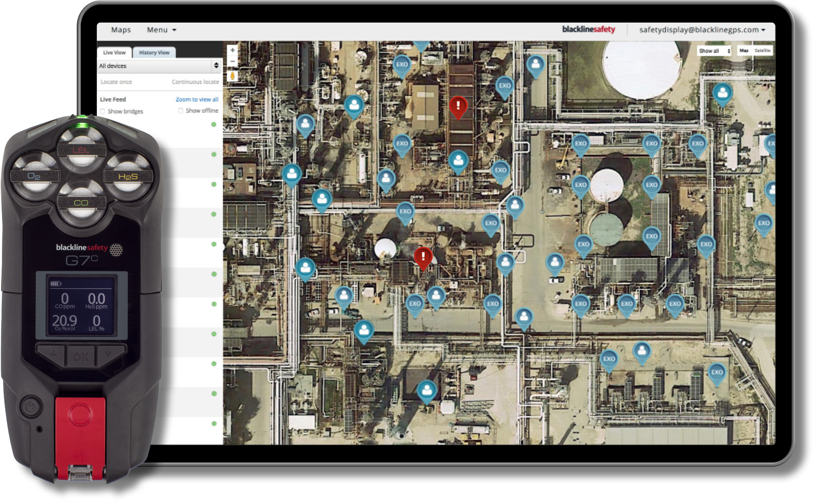The image size is (815, 504).
Task: Enable the Show offline checkbox
Action: (x=181, y=111)
